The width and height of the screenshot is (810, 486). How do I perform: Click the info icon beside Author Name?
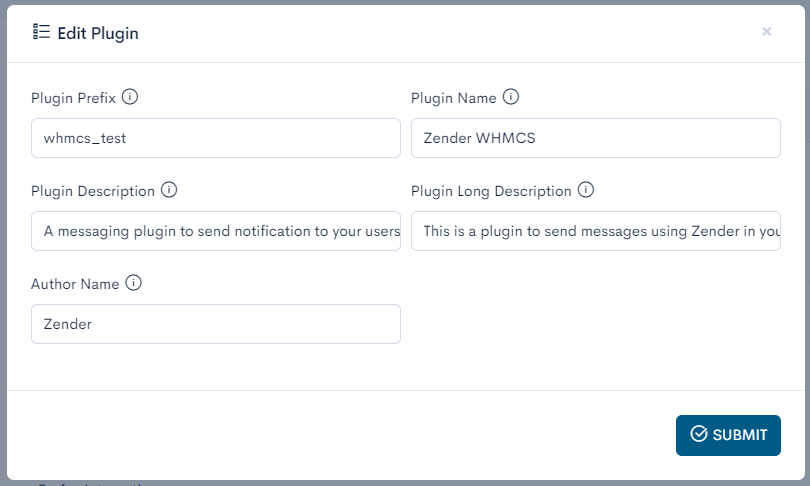click(x=134, y=283)
